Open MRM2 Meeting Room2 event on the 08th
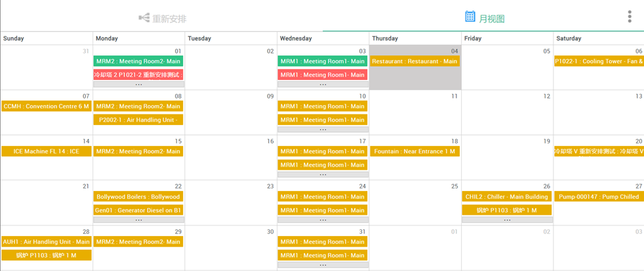This screenshot has height=271, width=644. point(139,106)
